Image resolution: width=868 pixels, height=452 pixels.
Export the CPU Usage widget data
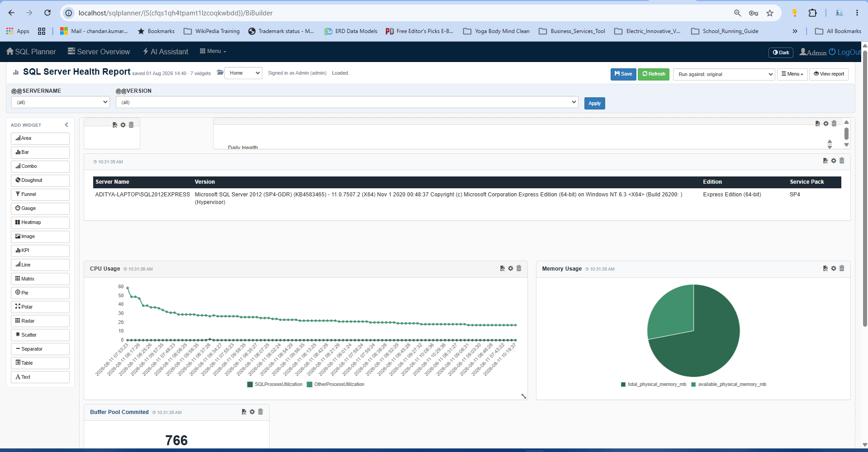coord(502,268)
